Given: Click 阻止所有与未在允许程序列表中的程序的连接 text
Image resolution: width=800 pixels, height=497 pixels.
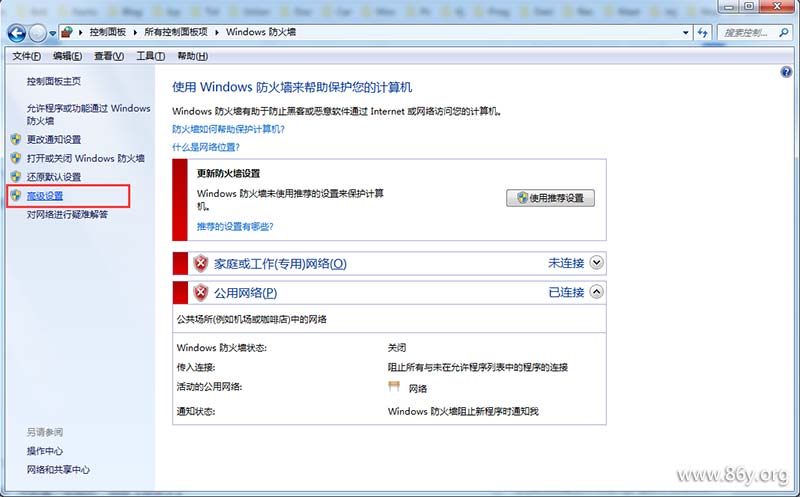Looking at the screenshot, I should 478,367.
